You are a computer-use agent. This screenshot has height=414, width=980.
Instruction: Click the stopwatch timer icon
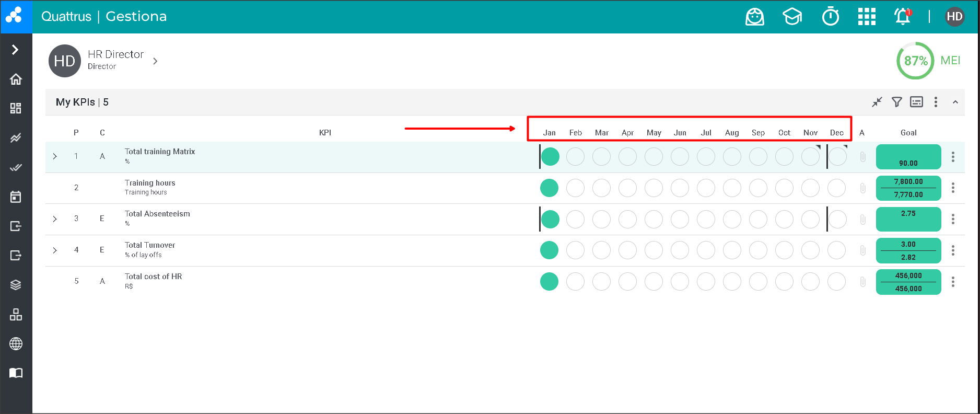(x=830, y=17)
